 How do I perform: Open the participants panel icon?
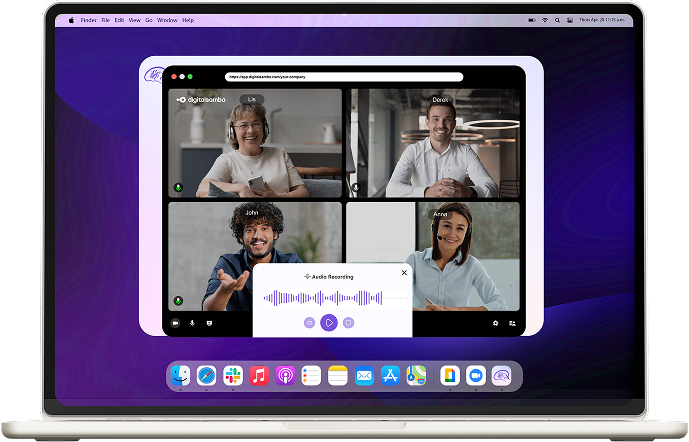[512, 323]
